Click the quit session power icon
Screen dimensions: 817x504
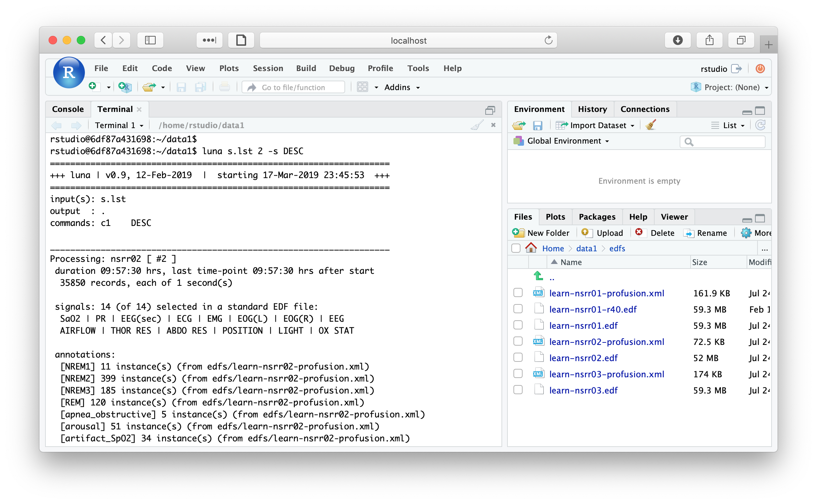click(x=760, y=69)
